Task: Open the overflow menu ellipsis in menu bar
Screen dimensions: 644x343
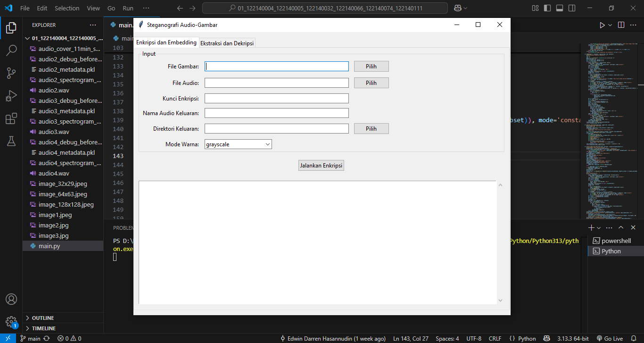Action: (146, 8)
